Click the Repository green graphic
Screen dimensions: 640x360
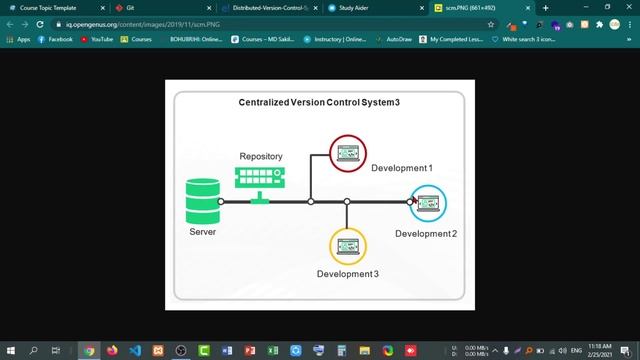[260, 184]
